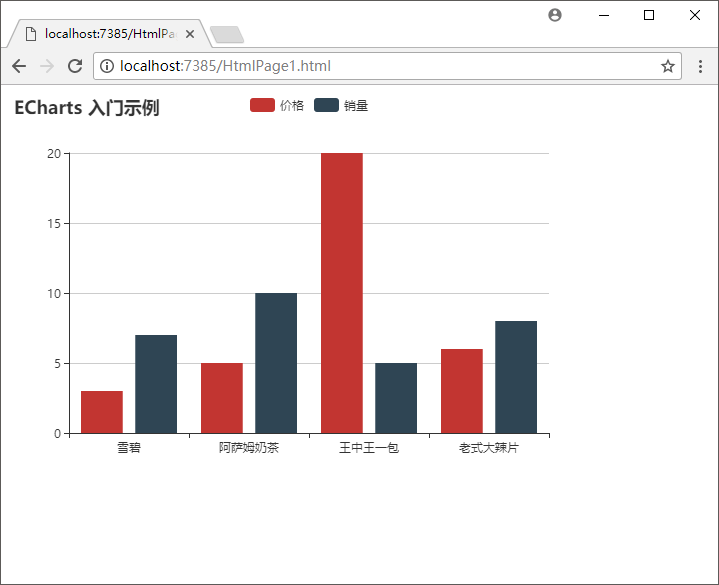Click the dark 销量 bar for 雪碧
The height and width of the screenshot is (585, 719).
click(156, 384)
